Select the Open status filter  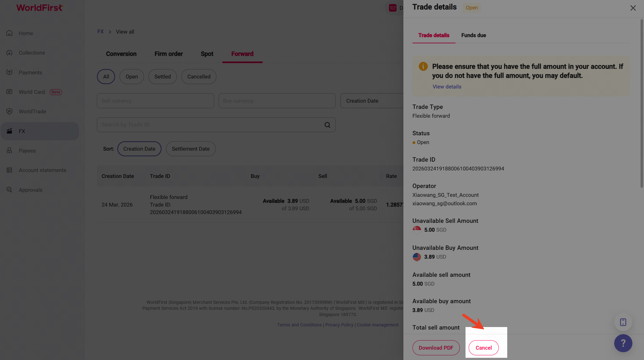point(131,77)
